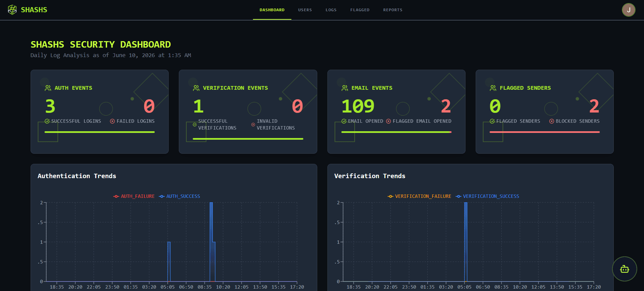Image resolution: width=644 pixels, height=291 pixels.
Task: Toggle the AUTH_SUCCESS legend series
Action: click(180, 196)
